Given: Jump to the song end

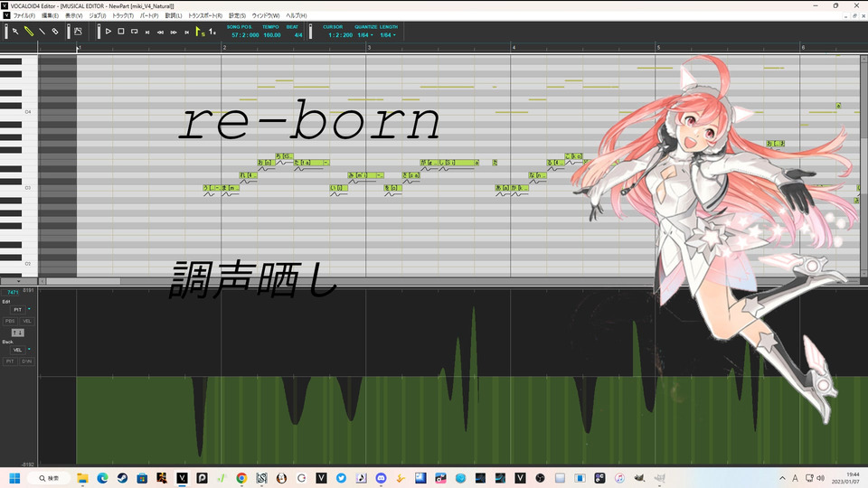Looking at the screenshot, I should tap(187, 33).
